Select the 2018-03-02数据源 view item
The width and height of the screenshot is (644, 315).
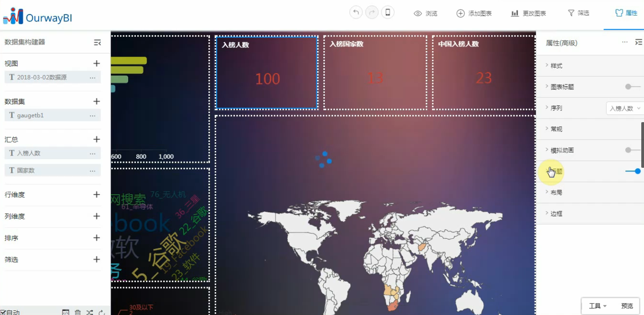52,77
